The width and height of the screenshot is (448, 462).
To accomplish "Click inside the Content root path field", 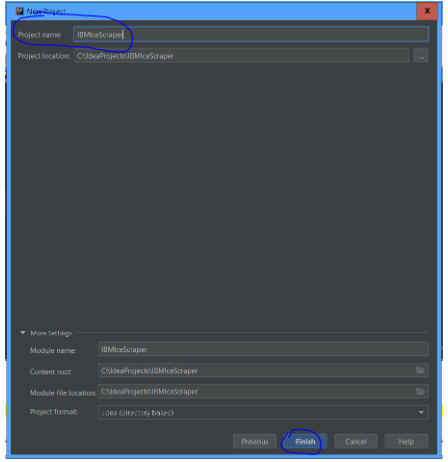I will point(263,370).
